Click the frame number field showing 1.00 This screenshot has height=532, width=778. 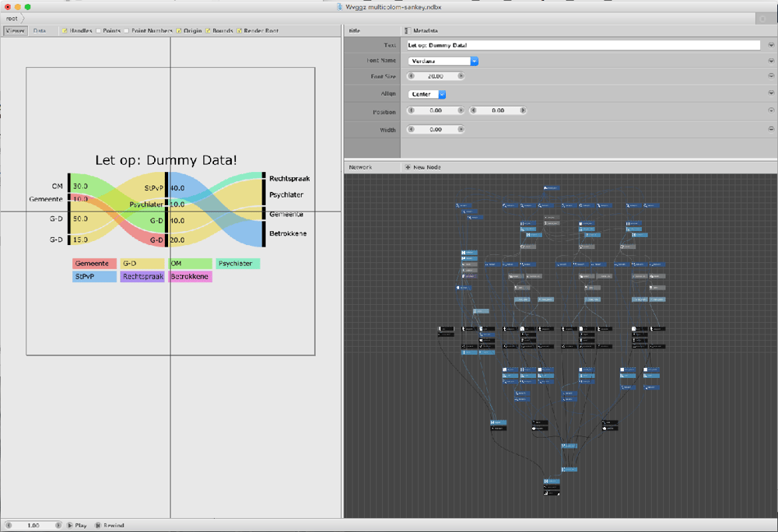33,526
